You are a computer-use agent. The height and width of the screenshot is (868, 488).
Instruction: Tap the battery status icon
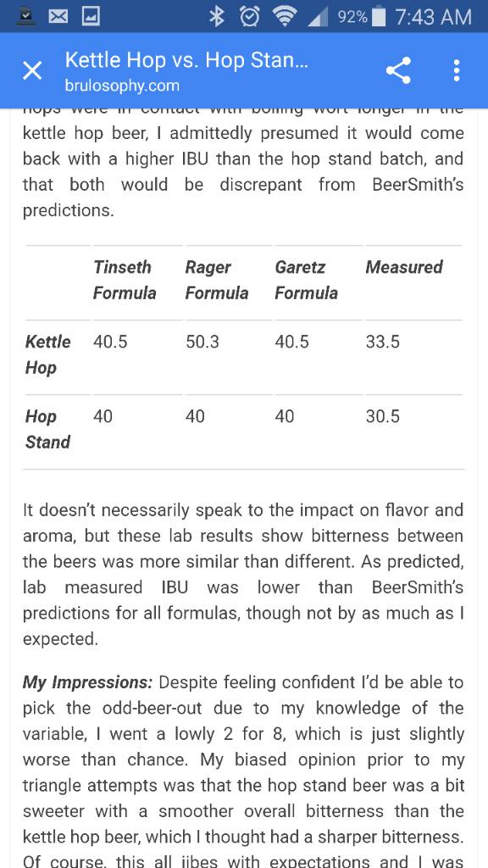[x=379, y=17]
